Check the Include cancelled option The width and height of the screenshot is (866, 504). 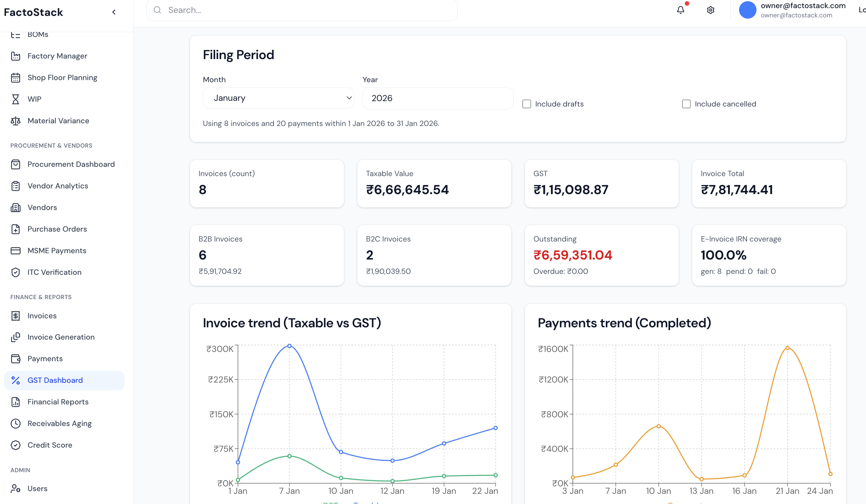click(686, 104)
